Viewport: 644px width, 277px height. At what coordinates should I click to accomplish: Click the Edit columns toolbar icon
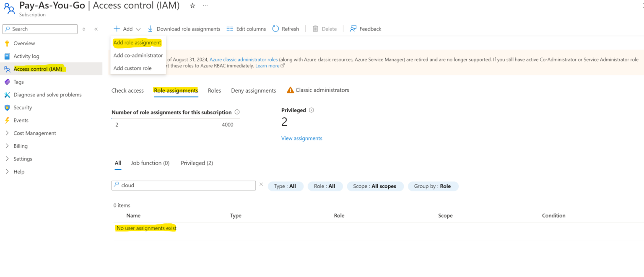coord(230,28)
